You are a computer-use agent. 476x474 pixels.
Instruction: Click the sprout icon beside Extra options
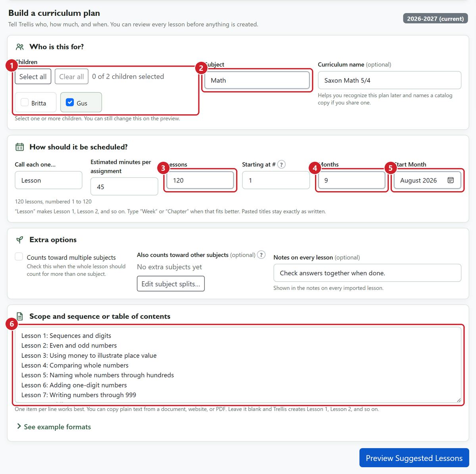tap(19, 240)
